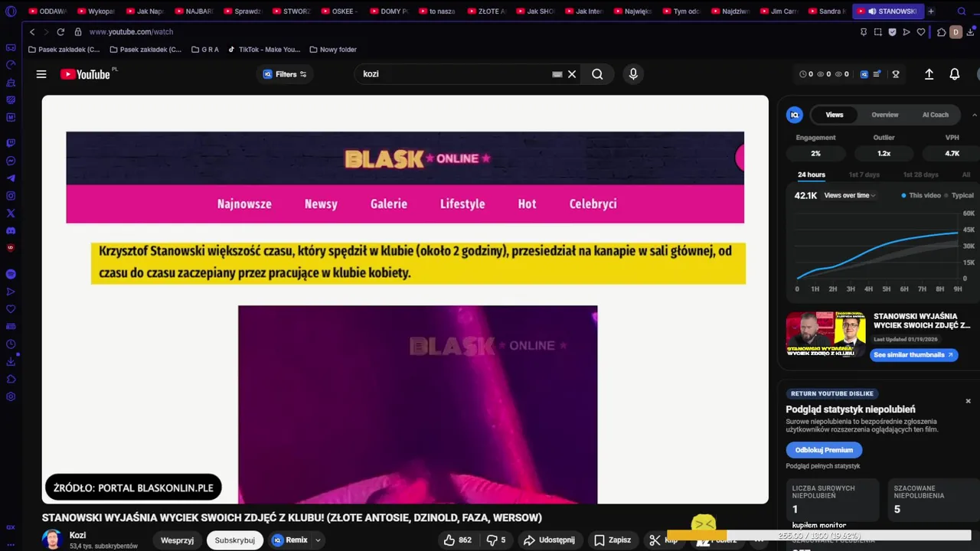Save video with 'Zapisz'
980x551 pixels.
coord(612,540)
